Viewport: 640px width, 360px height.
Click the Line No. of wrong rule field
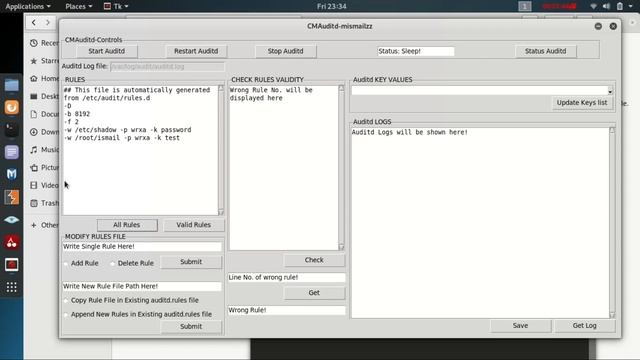[286, 278]
